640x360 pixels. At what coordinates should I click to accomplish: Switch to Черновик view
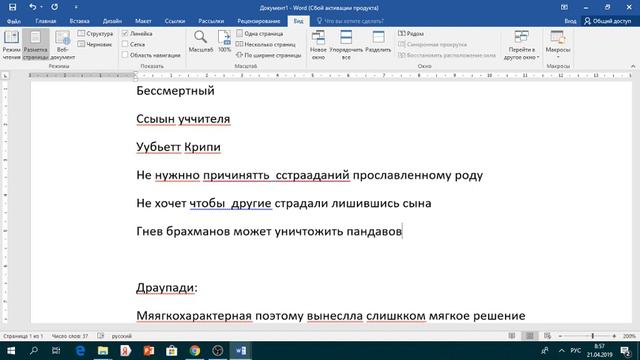coord(95,44)
